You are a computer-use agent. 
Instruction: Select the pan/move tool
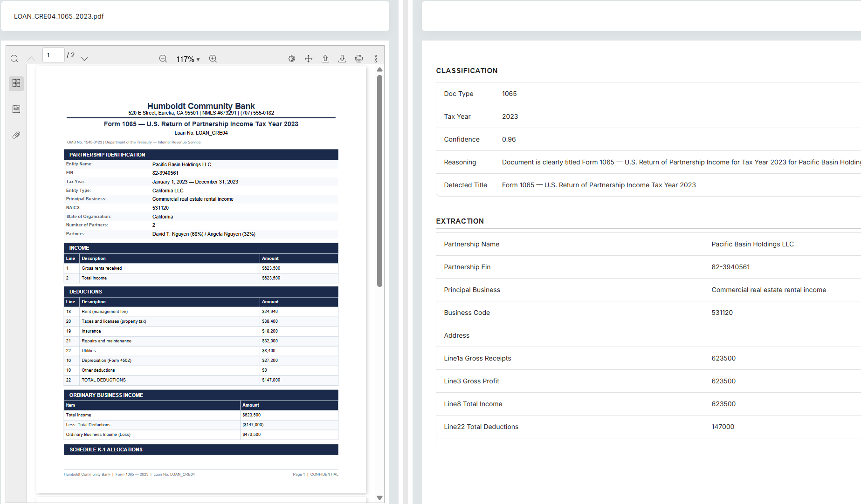tap(309, 59)
